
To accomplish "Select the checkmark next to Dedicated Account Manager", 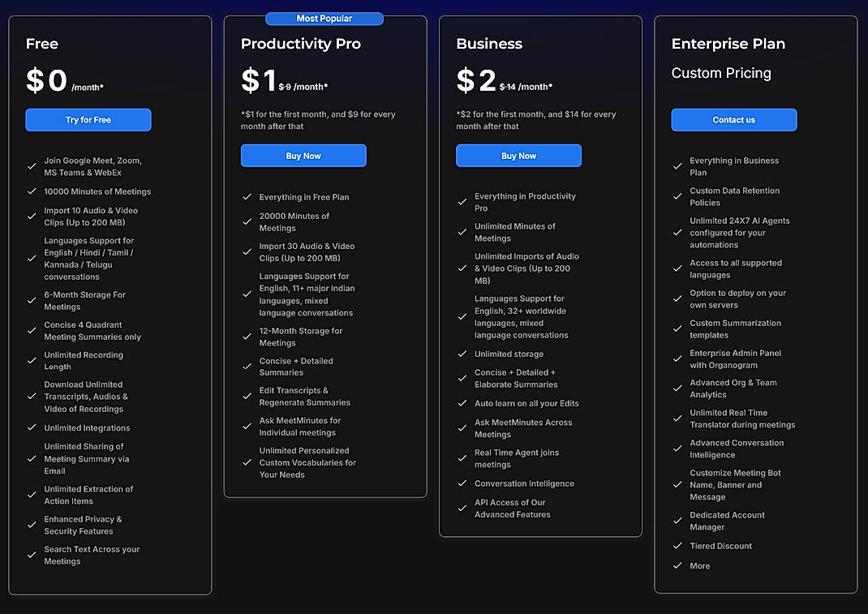I will coord(678,521).
